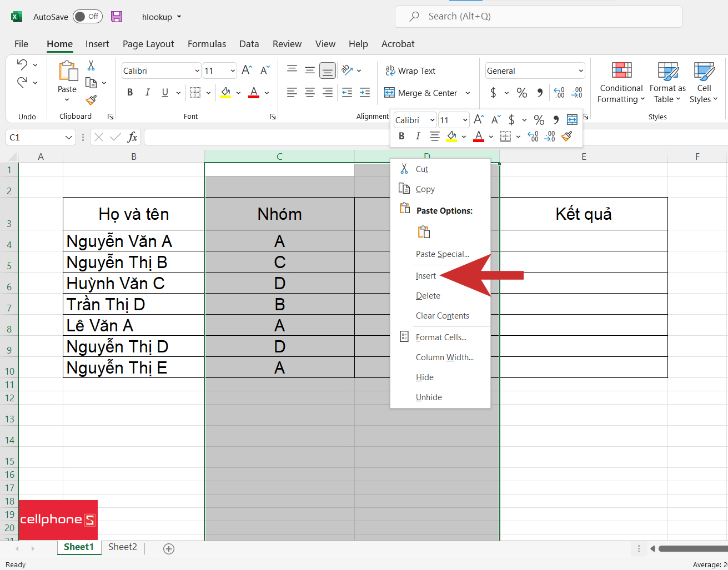Choose Insert from context menu

click(x=440, y=276)
